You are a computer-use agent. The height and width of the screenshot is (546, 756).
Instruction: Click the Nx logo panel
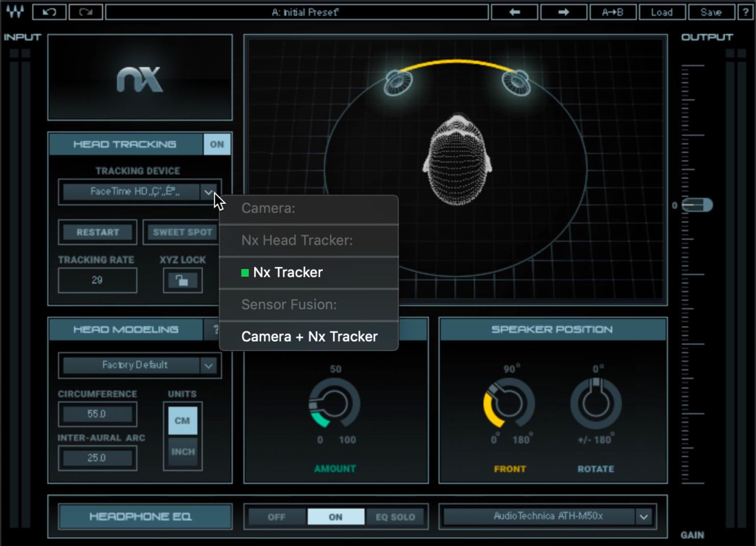pyautogui.click(x=140, y=78)
